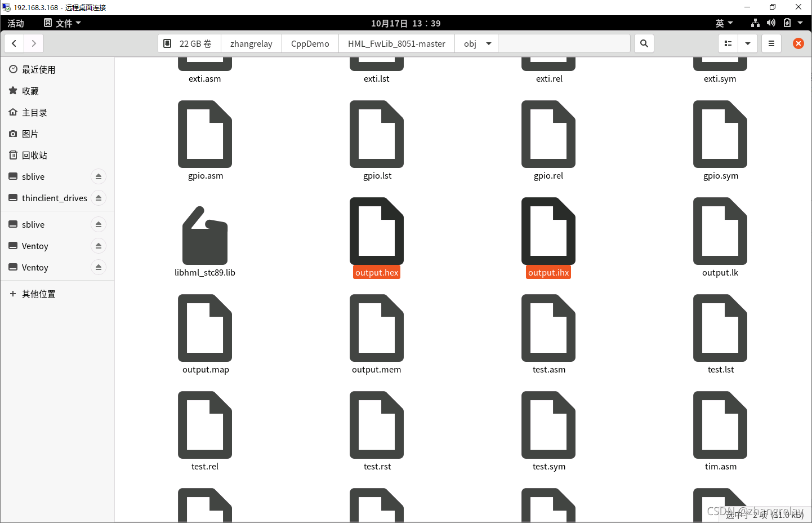Select the gpio.sym file icon
812x523 pixels.
720,134
